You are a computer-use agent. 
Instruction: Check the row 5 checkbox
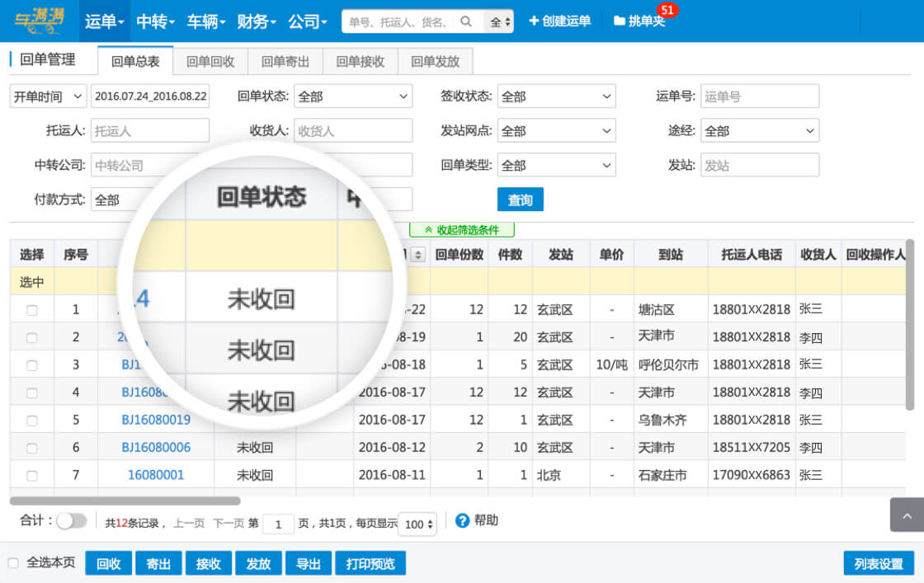pos(32,421)
